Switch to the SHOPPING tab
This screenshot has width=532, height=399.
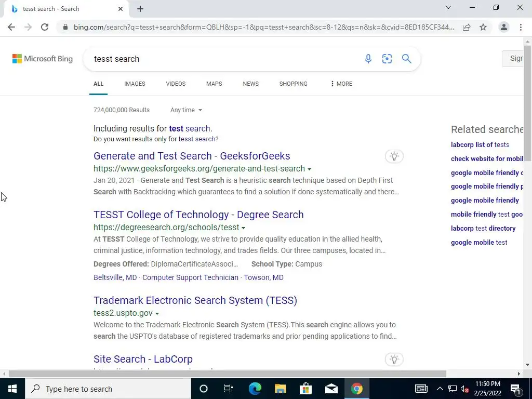(293, 84)
